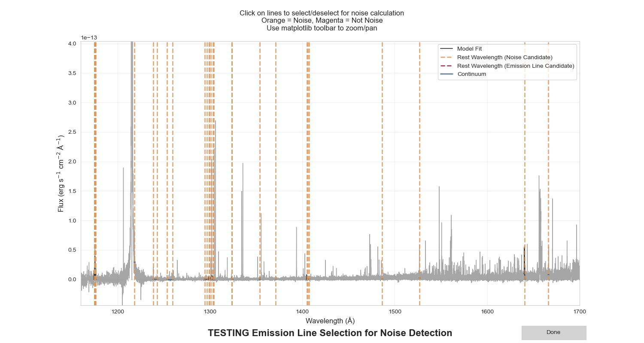The height and width of the screenshot is (343, 644).
Task: Click the TESTING Emission Line Selection title
Action: pos(330,333)
